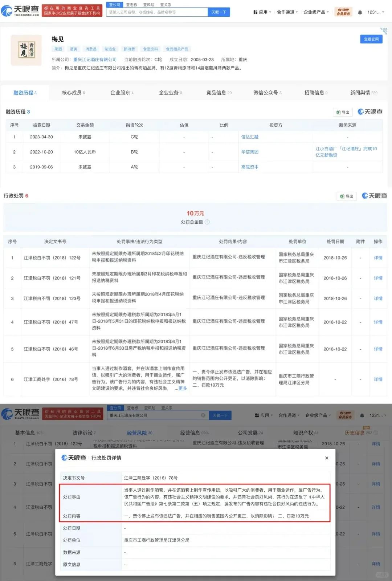Click the 行政处罚详情 dialog's TianYanCha logo
392x581 pixels.
[x=74, y=458]
